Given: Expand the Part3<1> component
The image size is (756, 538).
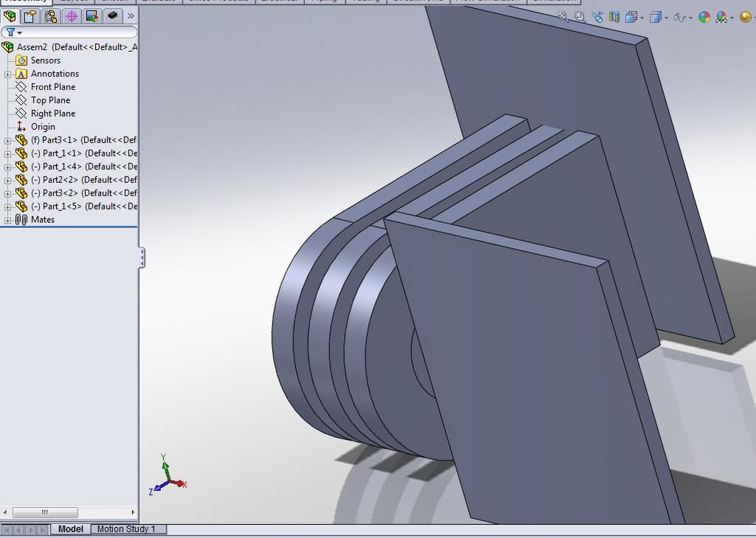Looking at the screenshot, I should click(7, 141).
